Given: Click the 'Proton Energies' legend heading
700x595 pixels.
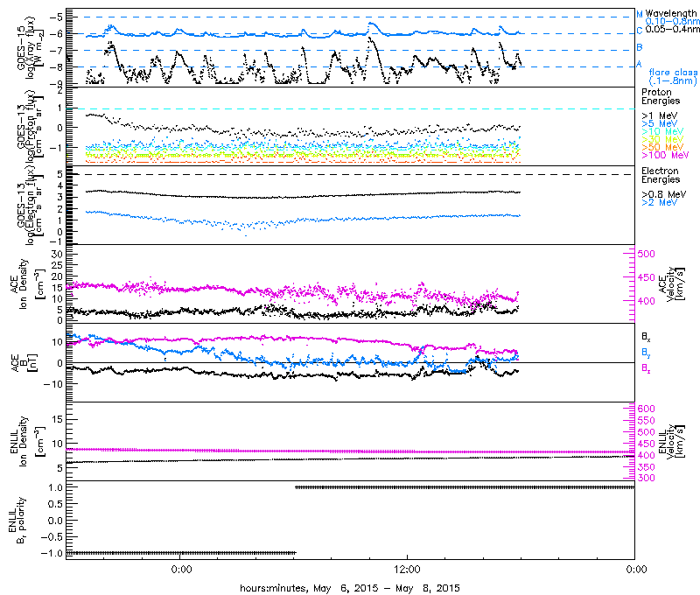Looking at the screenshot, I should (x=661, y=96).
